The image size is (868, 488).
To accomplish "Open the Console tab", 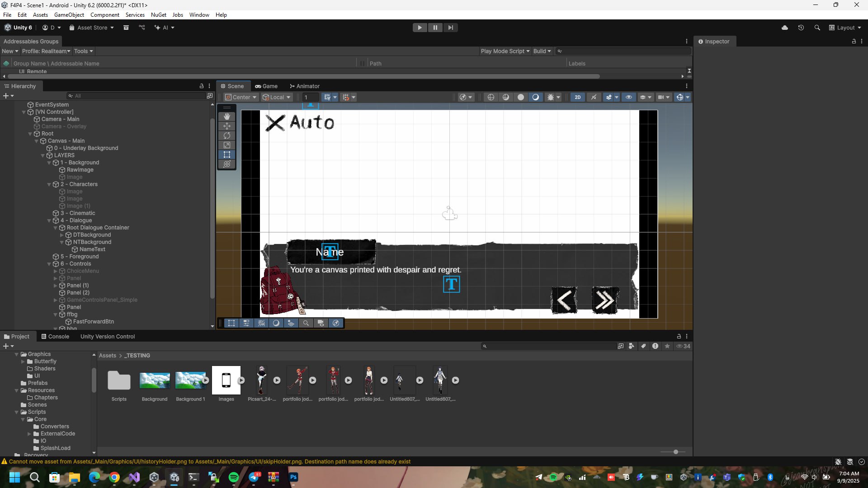I will pyautogui.click(x=55, y=337).
